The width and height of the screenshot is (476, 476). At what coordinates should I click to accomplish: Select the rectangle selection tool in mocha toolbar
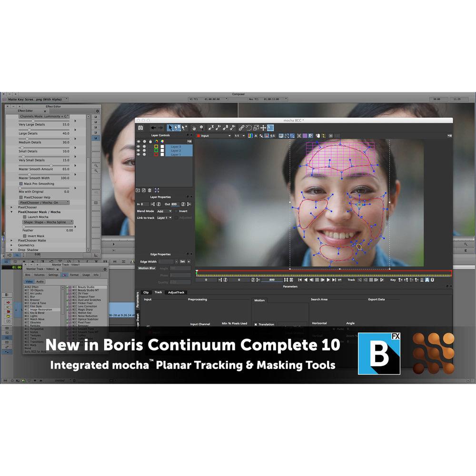click(270, 128)
